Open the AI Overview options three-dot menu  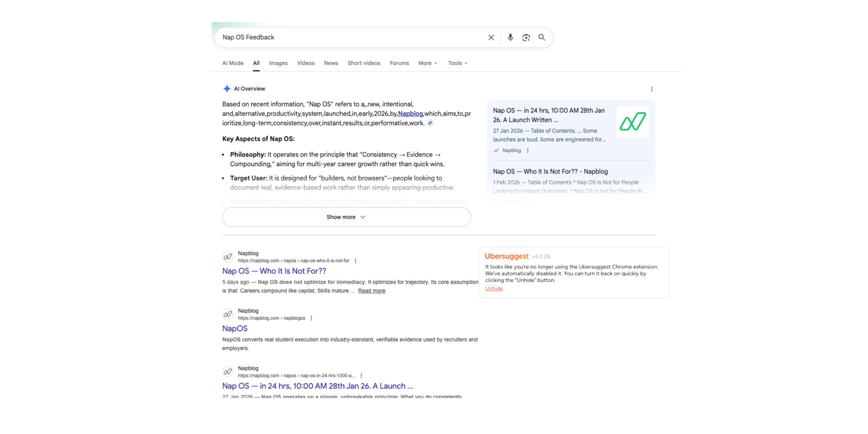pos(652,88)
